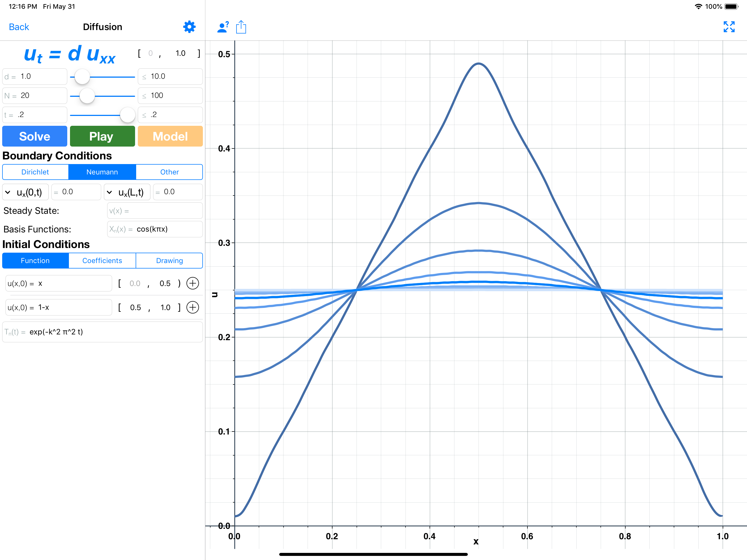Edit left boundary value 0.0
The height and width of the screenshot is (560, 747).
76,192
